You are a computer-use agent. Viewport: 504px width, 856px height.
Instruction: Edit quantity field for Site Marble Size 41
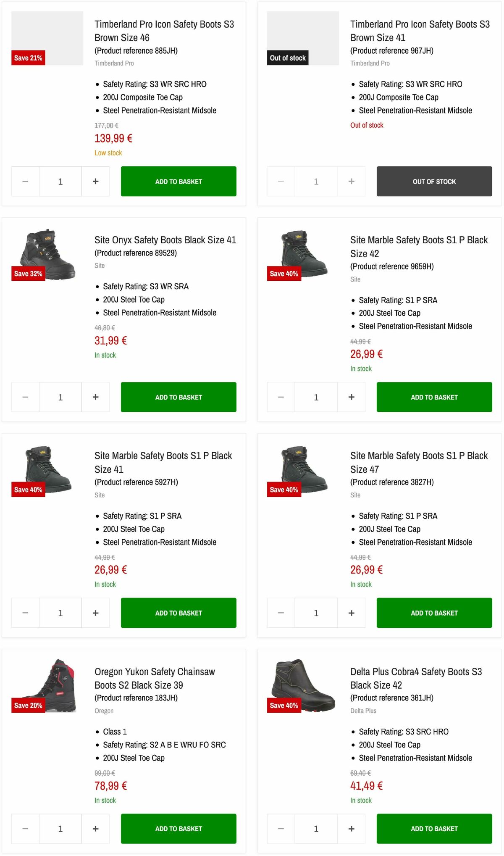[x=60, y=613]
